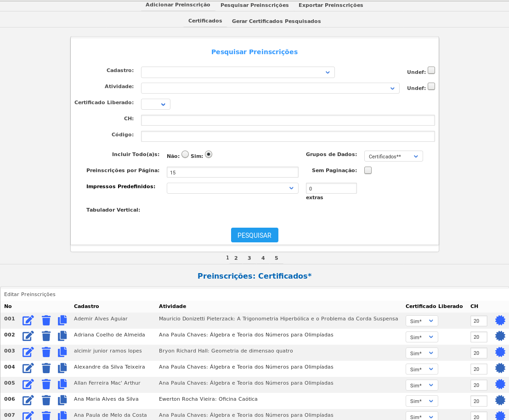Click the seal icon for row 006

click(500, 401)
